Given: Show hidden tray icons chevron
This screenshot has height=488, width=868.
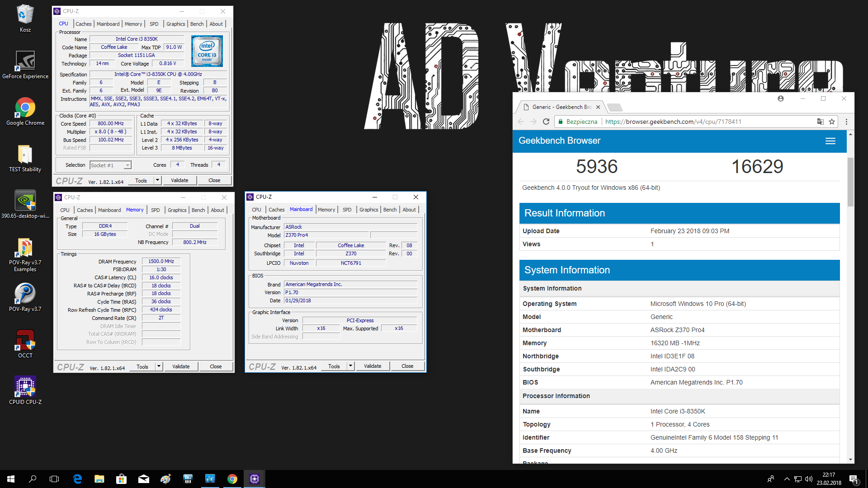Looking at the screenshot, I should click(787, 479).
